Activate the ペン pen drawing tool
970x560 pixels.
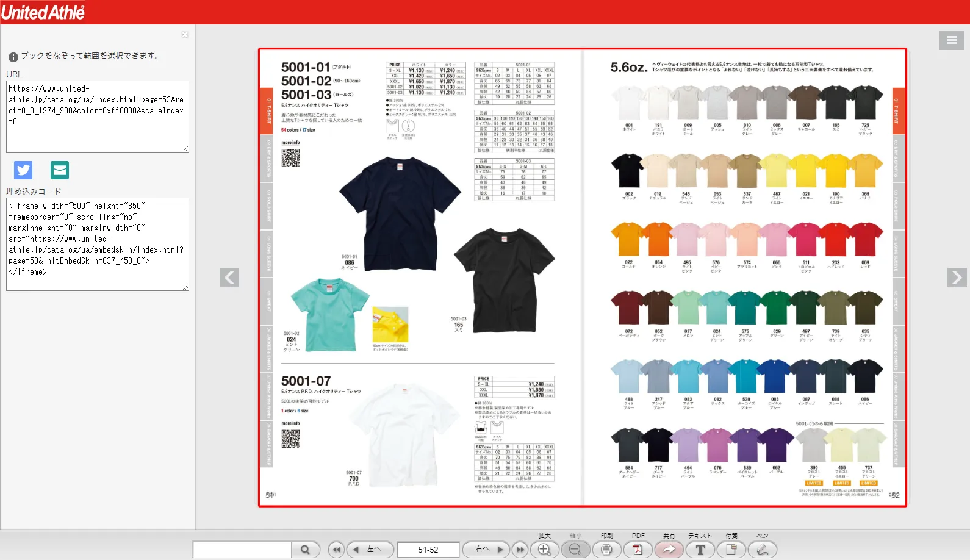tap(763, 550)
